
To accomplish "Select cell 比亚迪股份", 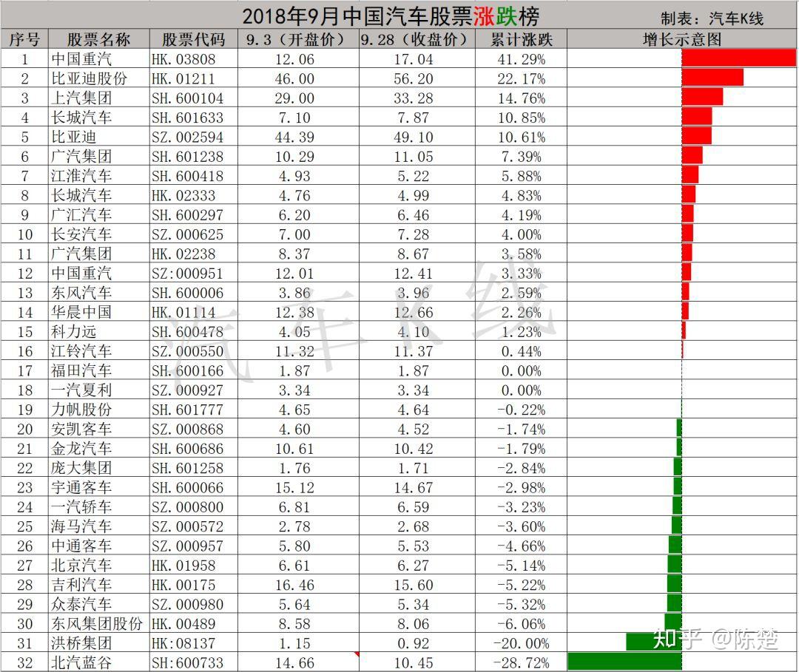I will (x=90, y=78).
